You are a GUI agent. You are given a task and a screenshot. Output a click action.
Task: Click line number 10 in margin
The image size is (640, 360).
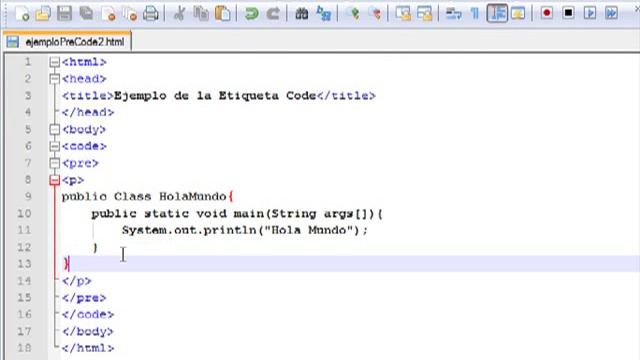[24, 213]
